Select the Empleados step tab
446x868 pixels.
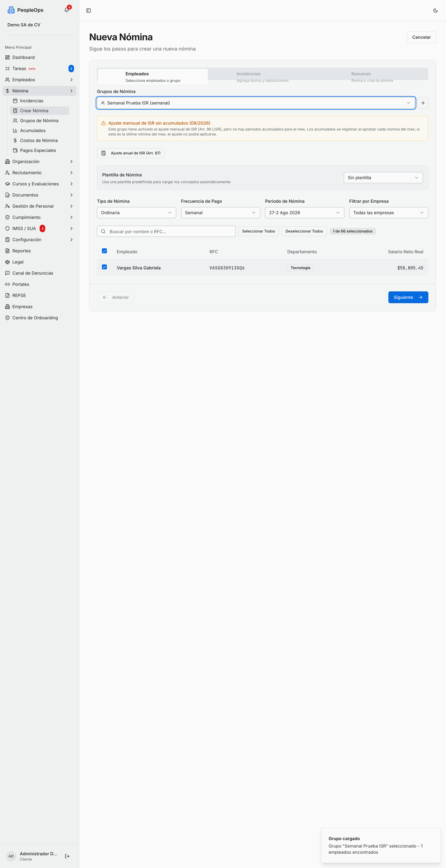(153, 77)
